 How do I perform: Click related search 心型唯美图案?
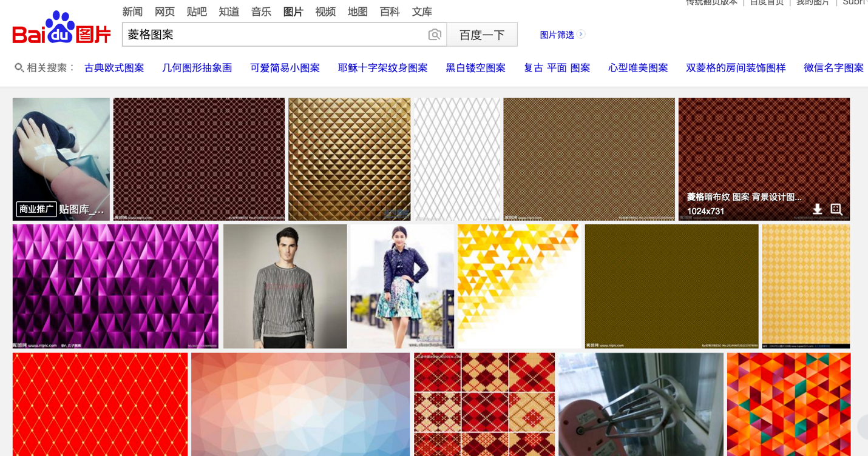pyautogui.click(x=638, y=68)
